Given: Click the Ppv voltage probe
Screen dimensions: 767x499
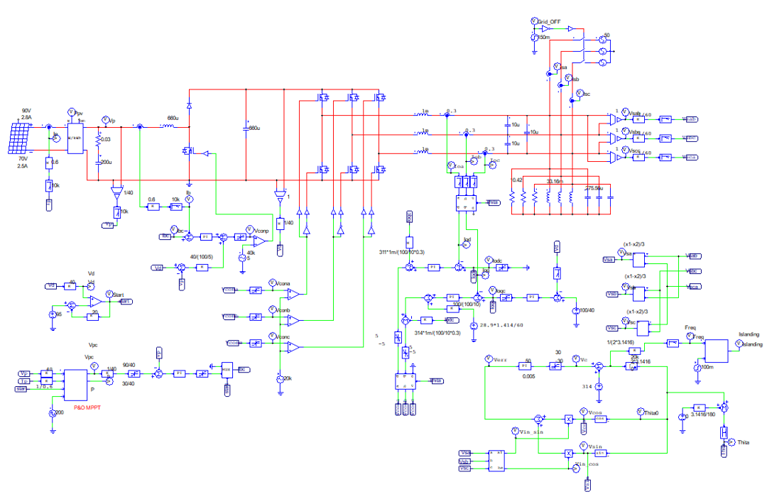Looking at the screenshot, I should point(71,112).
